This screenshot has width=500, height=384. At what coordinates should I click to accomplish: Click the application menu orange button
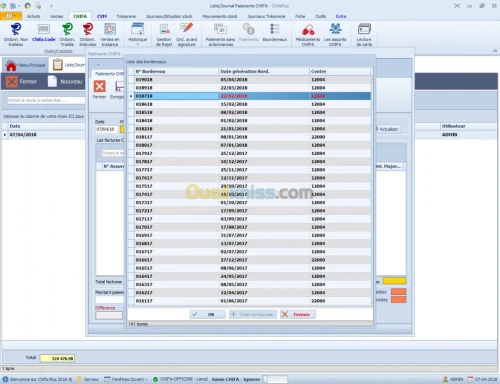click(x=11, y=16)
